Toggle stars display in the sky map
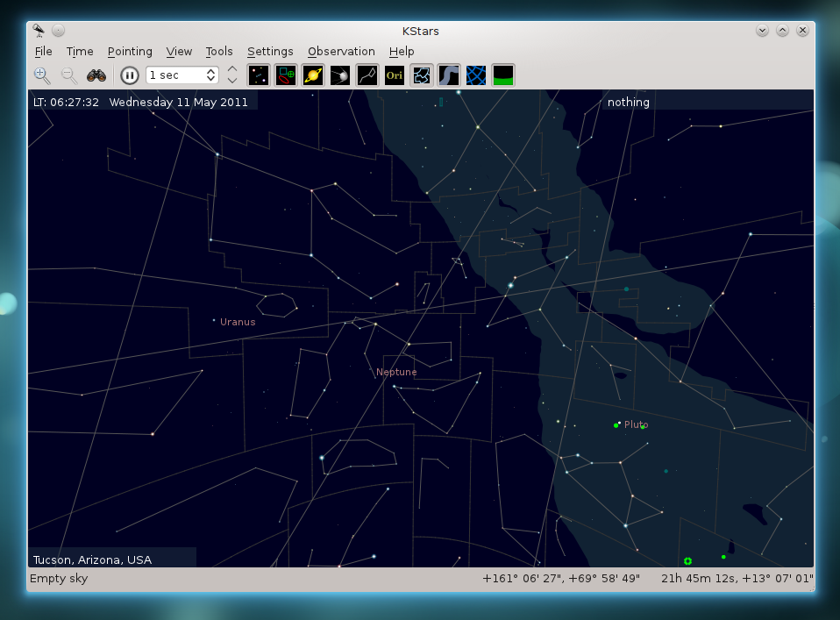Viewport: 840px width, 620px height. (258, 75)
